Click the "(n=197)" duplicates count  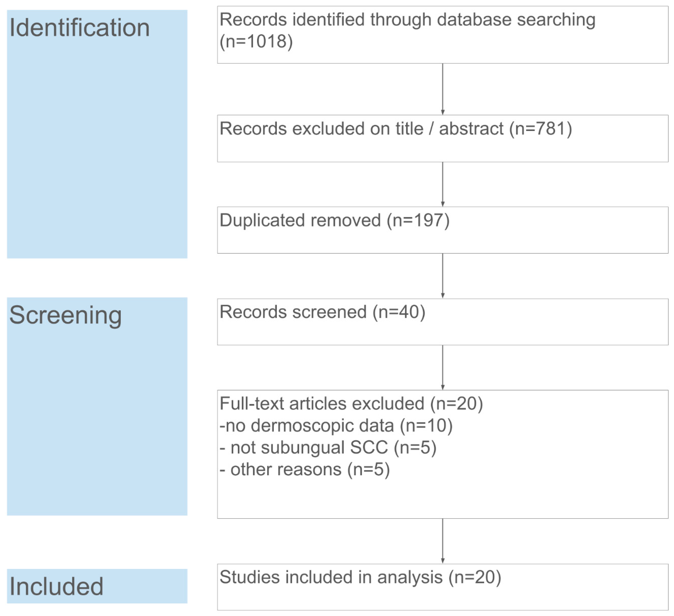pos(418,221)
